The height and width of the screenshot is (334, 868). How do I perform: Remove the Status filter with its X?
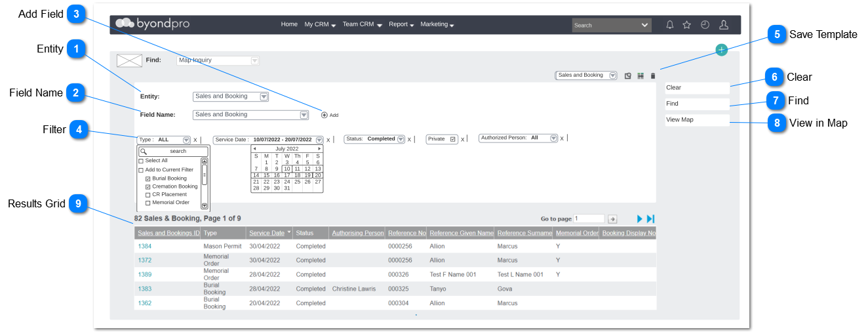[x=410, y=139]
